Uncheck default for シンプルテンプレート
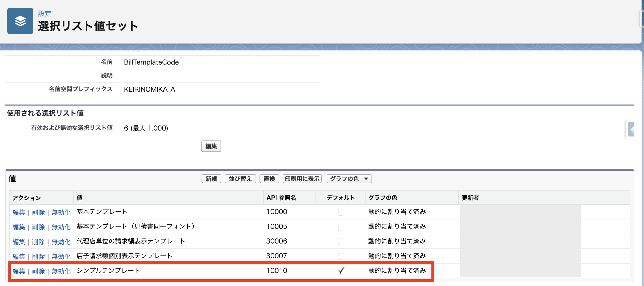Viewport: 644px width, 286px height. pyautogui.click(x=340, y=271)
